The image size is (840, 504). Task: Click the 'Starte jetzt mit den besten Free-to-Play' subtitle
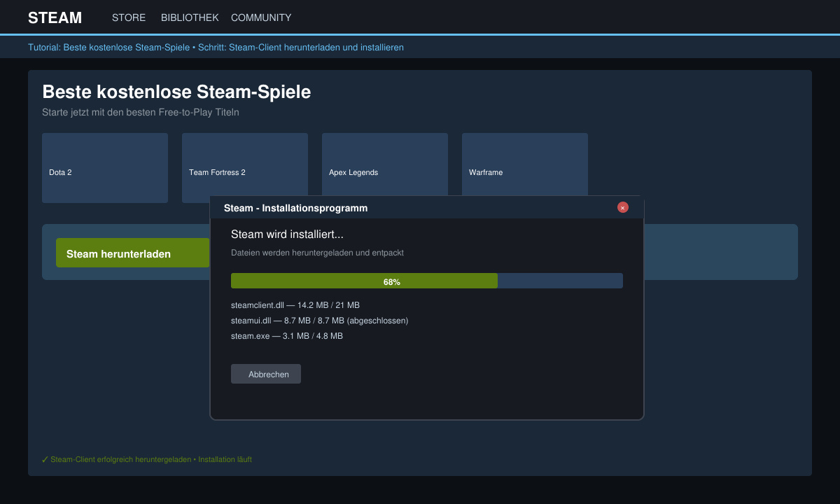(141, 113)
